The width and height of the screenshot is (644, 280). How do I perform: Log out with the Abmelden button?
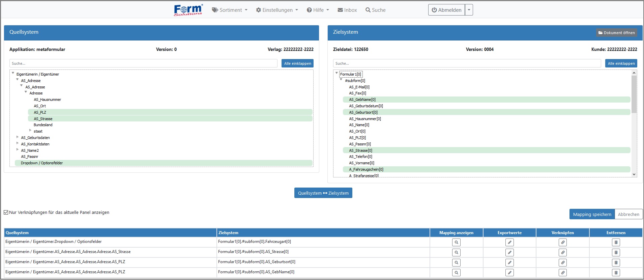[x=447, y=10]
